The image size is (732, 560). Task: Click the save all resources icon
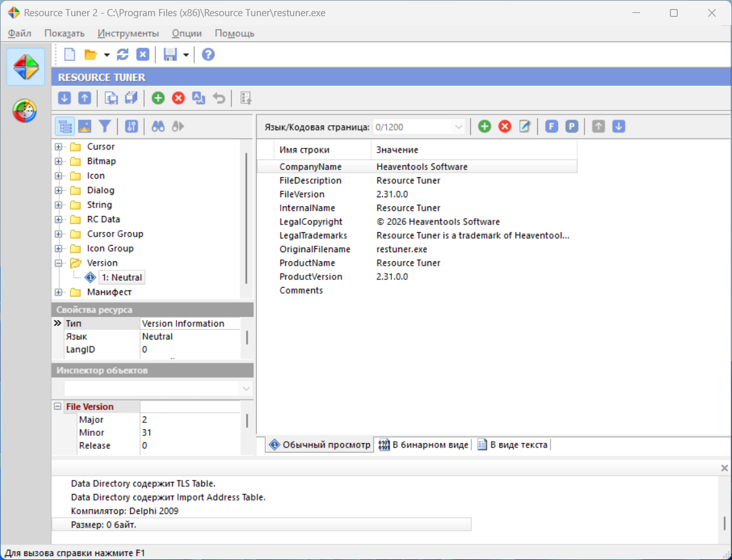(131, 98)
